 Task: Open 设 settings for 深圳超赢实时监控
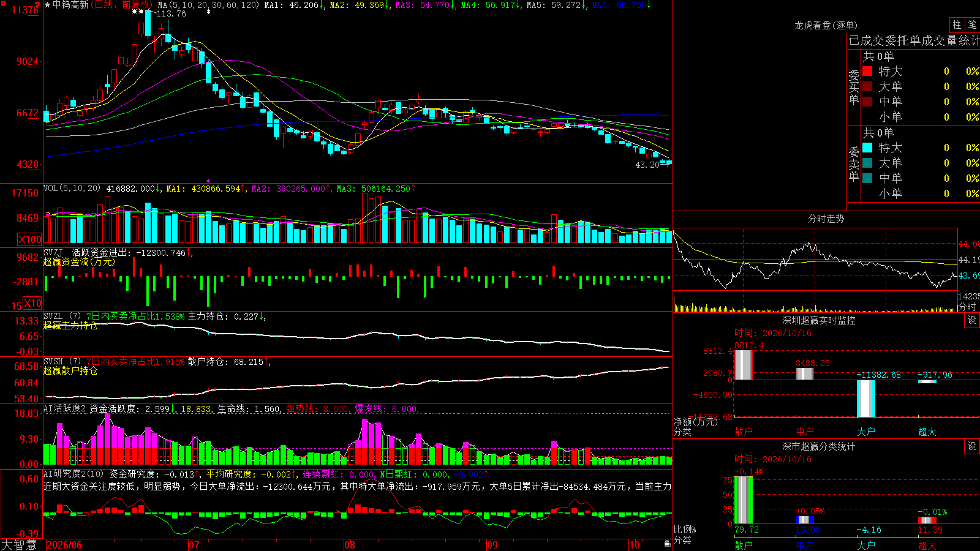click(x=972, y=320)
